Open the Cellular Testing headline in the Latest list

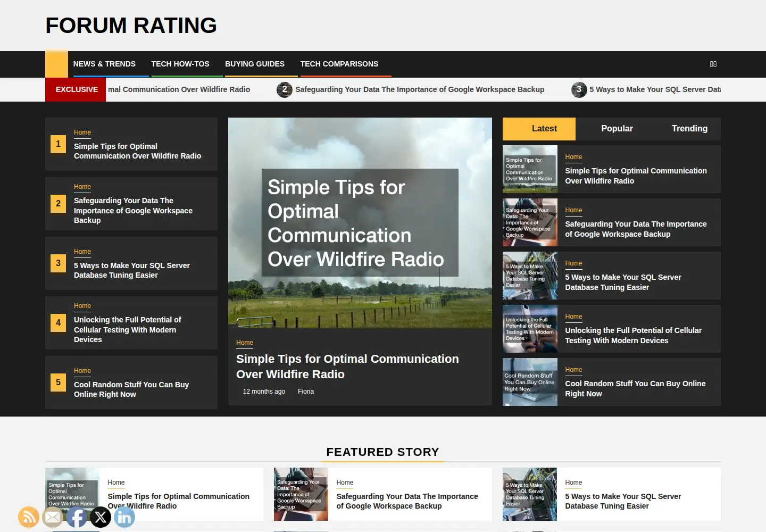(x=633, y=336)
